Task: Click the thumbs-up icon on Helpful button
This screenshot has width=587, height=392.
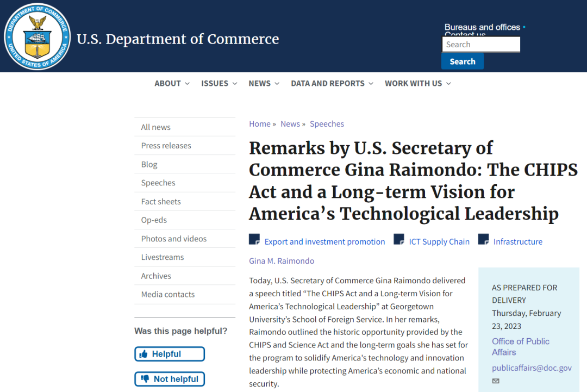Action: 143,354
